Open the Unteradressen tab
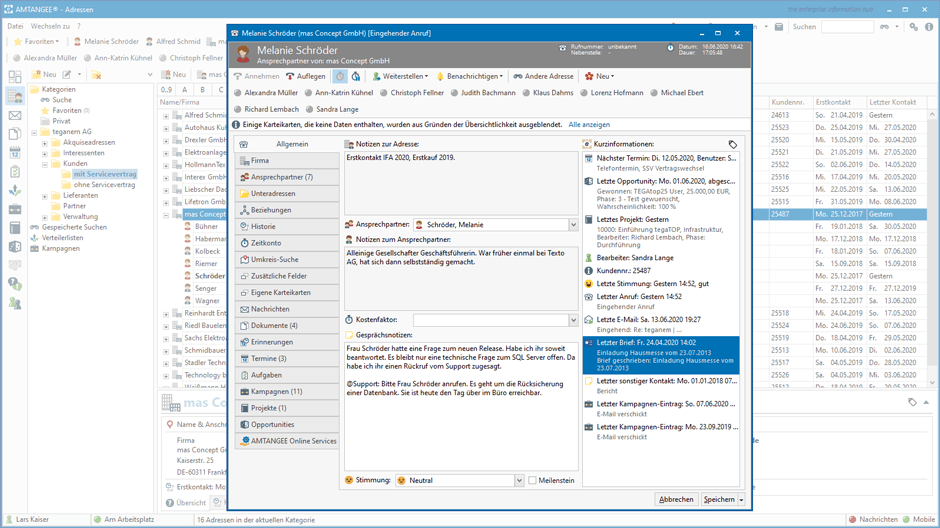 (x=287, y=194)
